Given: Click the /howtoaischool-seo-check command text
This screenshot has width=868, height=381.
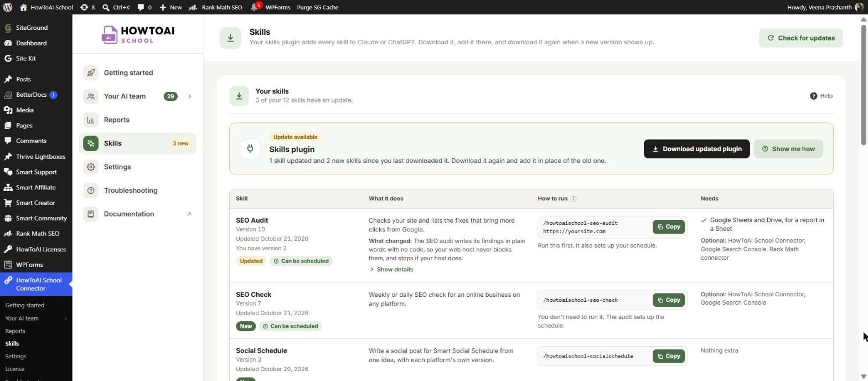Looking at the screenshot, I should (x=580, y=300).
